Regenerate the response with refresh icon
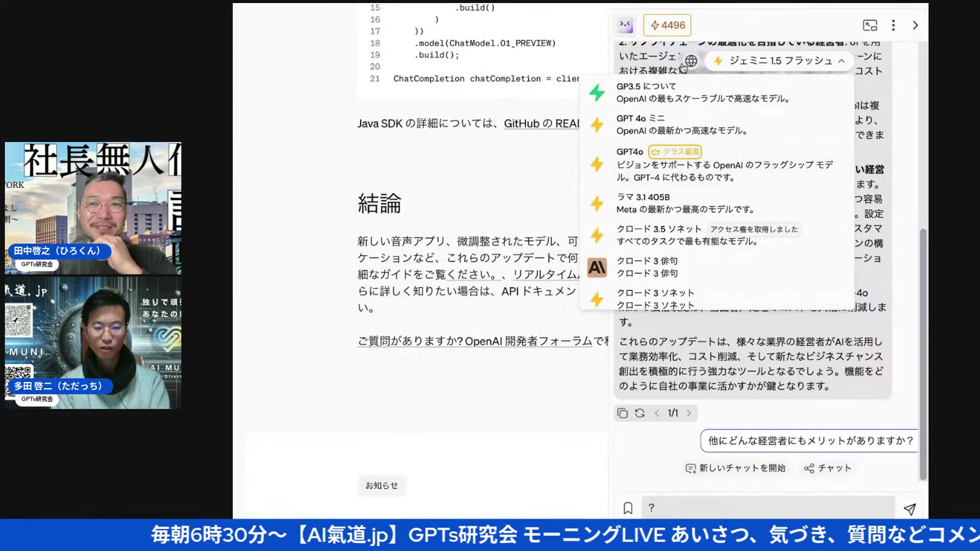The image size is (980, 551). [x=640, y=413]
